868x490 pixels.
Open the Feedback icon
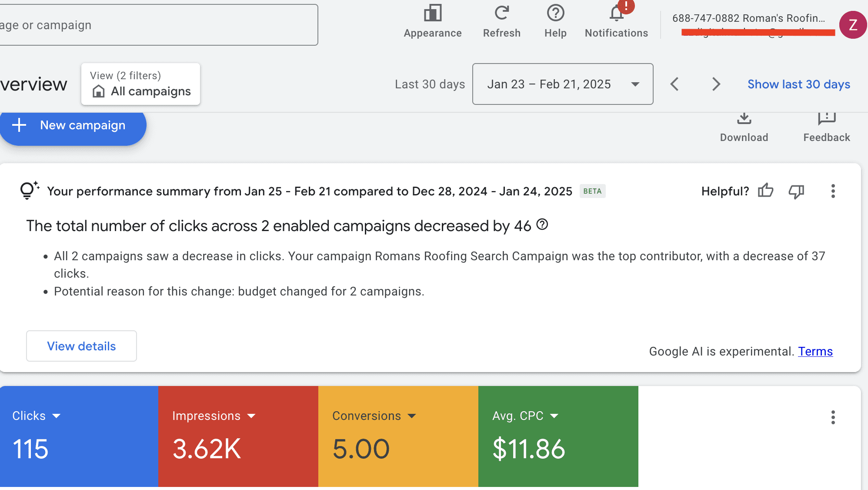pos(827,118)
